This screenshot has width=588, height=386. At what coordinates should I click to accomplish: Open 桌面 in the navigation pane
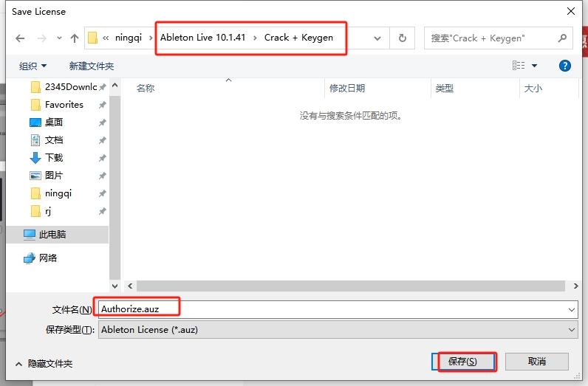coord(47,123)
